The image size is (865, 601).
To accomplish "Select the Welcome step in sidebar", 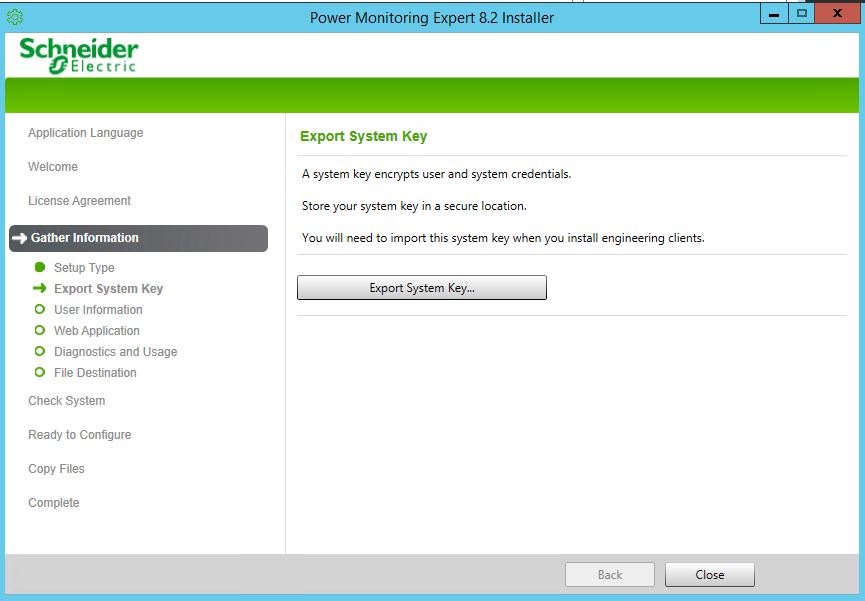I will 53,167.
